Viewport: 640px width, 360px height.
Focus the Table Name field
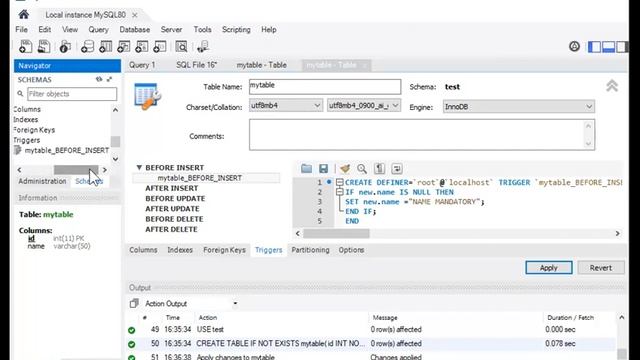(x=325, y=87)
